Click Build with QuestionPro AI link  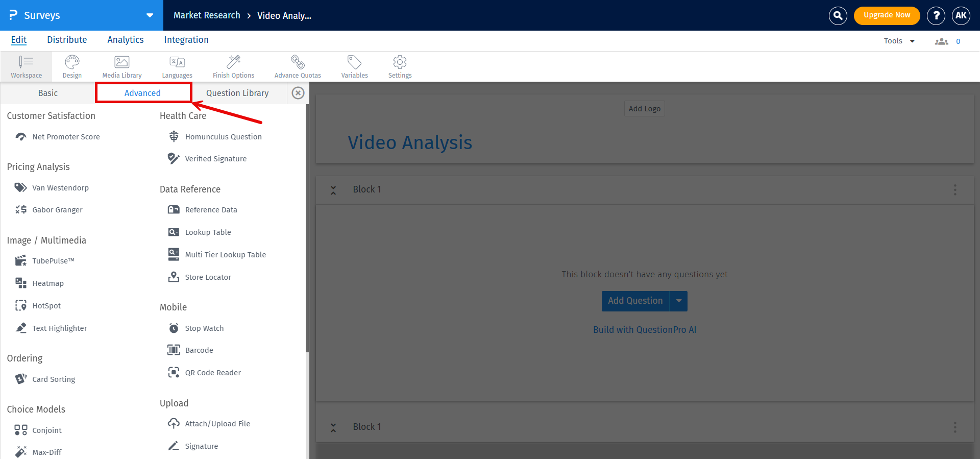[645, 330]
